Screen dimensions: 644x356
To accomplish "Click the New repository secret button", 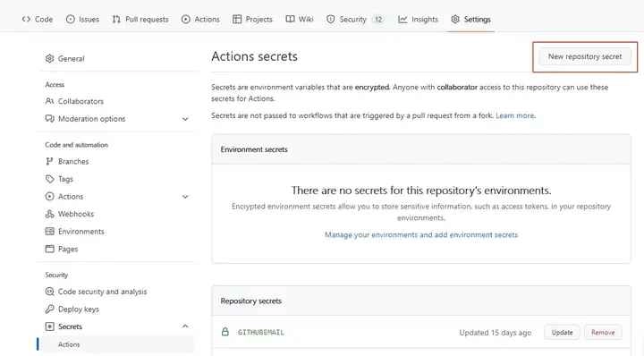I will click(585, 56).
